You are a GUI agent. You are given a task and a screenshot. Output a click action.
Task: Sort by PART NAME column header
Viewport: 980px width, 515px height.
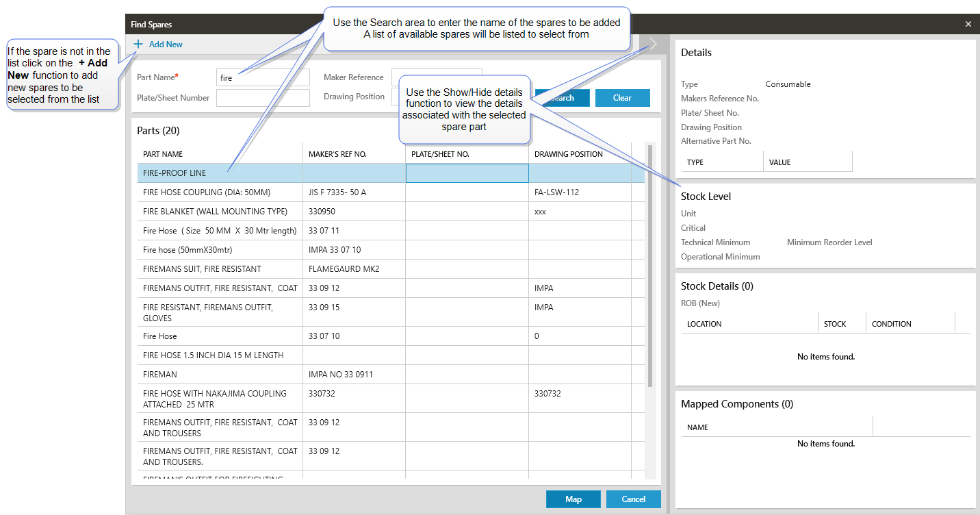pyautogui.click(x=163, y=154)
